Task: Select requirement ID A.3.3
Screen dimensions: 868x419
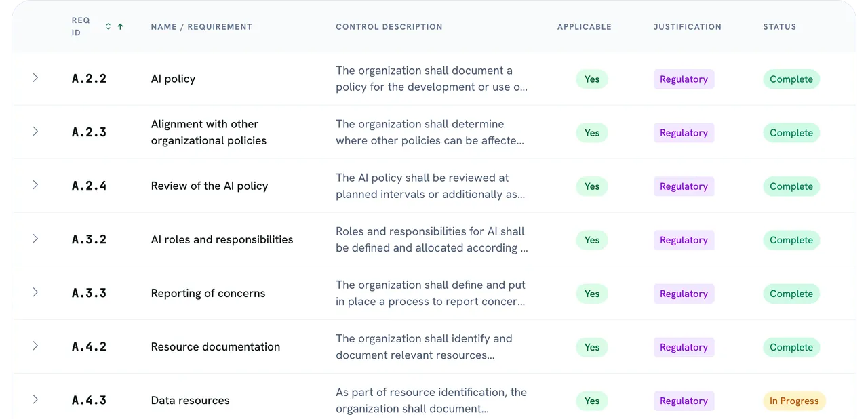Action: click(x=90, y=293)
